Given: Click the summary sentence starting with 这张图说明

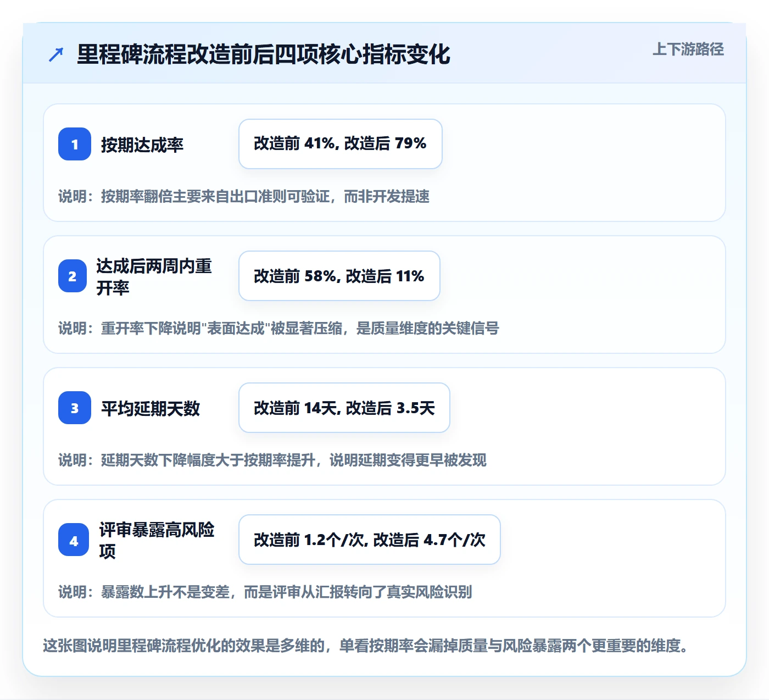Looking at the screenshot, I should (x=366, y=646).
